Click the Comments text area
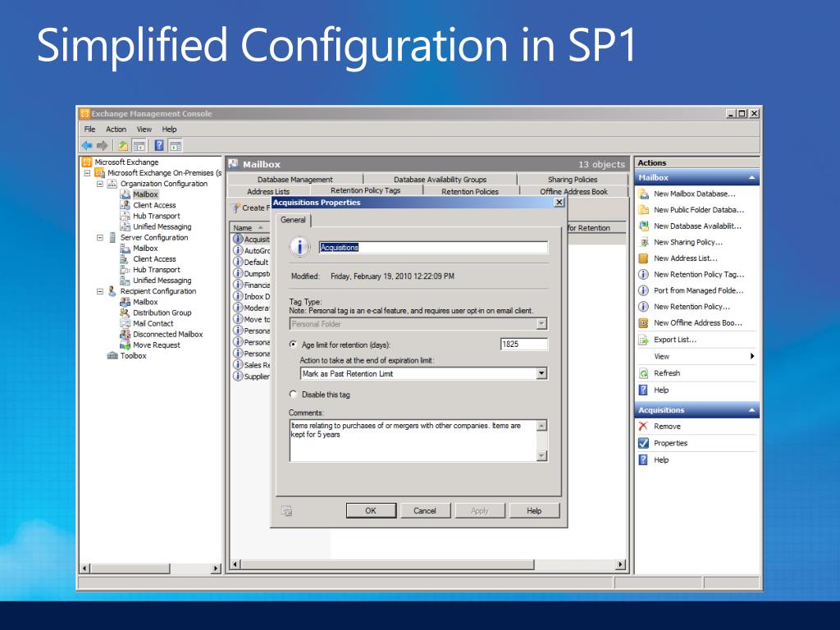Viewport: 840px width, 630px height. (413, 441)
